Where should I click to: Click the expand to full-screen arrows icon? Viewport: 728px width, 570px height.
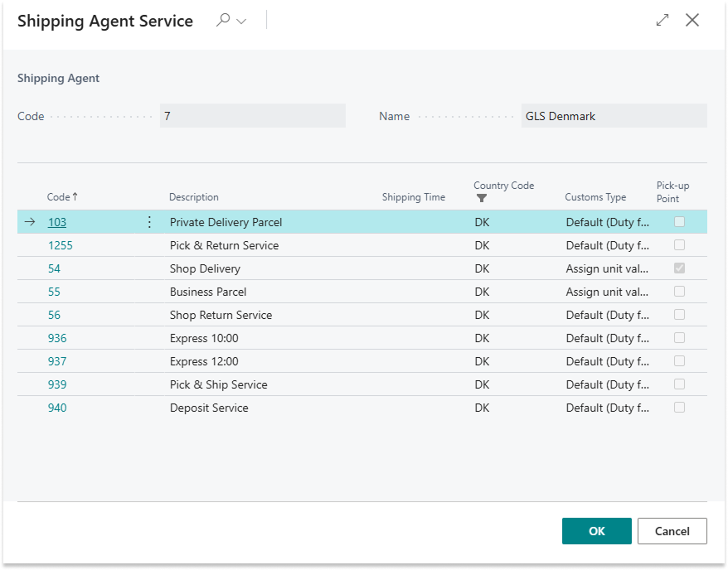point(662,21)
